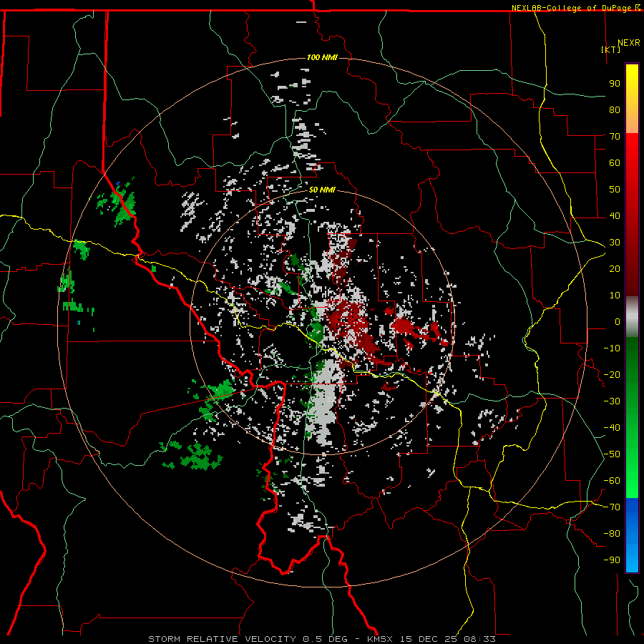Screen dimensions: 644x644
Task: Click the STORM RELATIVE VELOCITY caption text
Action: [222, 639]
